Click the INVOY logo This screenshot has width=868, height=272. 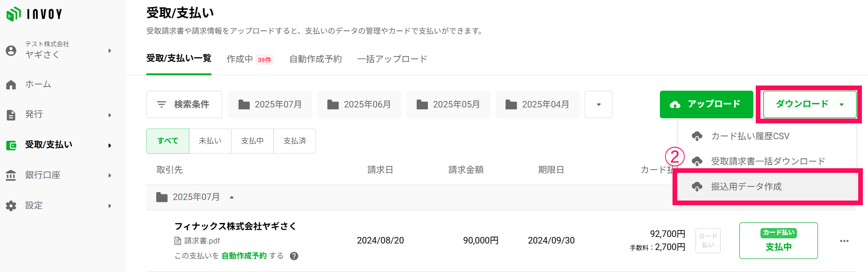(x=34, y=14)
